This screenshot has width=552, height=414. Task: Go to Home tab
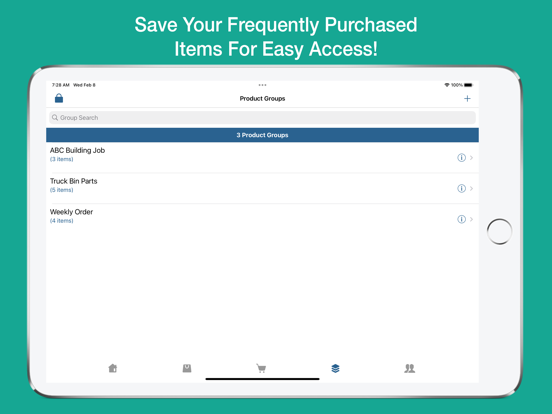pos(113,368)
